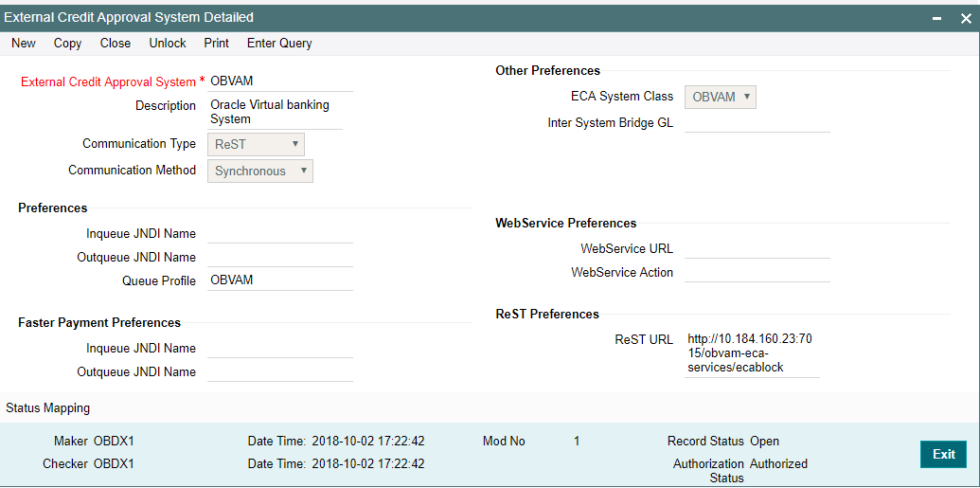Screen dimensions: 980x488
Task: Click the Exit button
Action: coord(944,454)
